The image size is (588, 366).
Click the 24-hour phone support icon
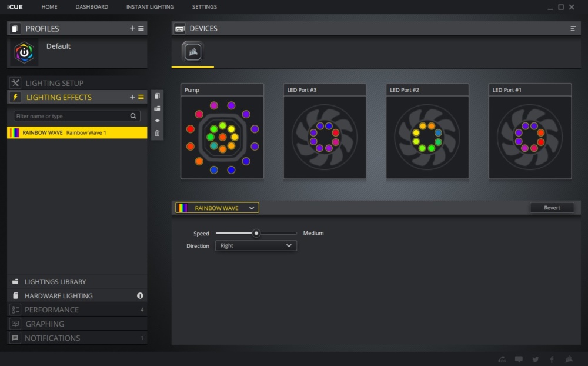click(502, 360)
